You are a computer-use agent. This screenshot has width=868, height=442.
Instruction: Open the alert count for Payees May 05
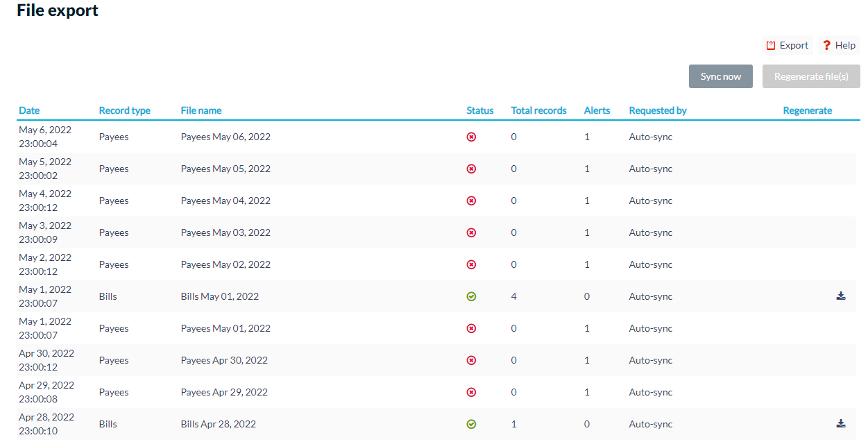587,169
